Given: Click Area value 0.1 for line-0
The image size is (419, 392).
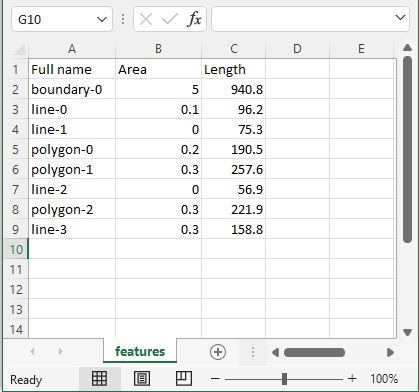Looking at the screenshot, I should click(158, 109).
